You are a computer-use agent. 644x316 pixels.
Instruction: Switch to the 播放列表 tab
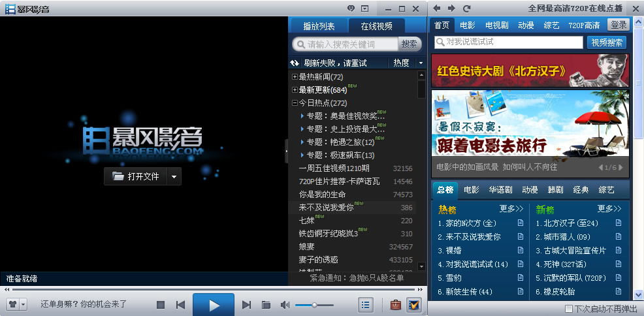(319, 26)
